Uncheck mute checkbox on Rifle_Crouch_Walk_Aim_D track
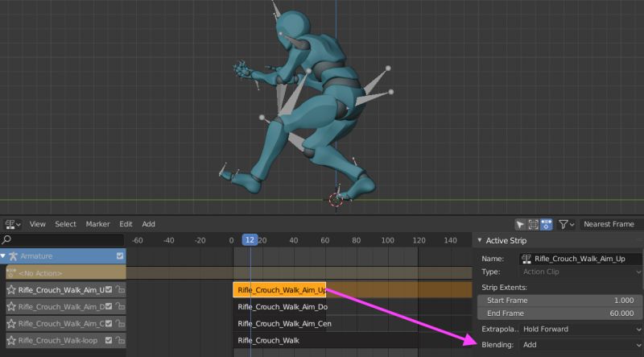 109,307
